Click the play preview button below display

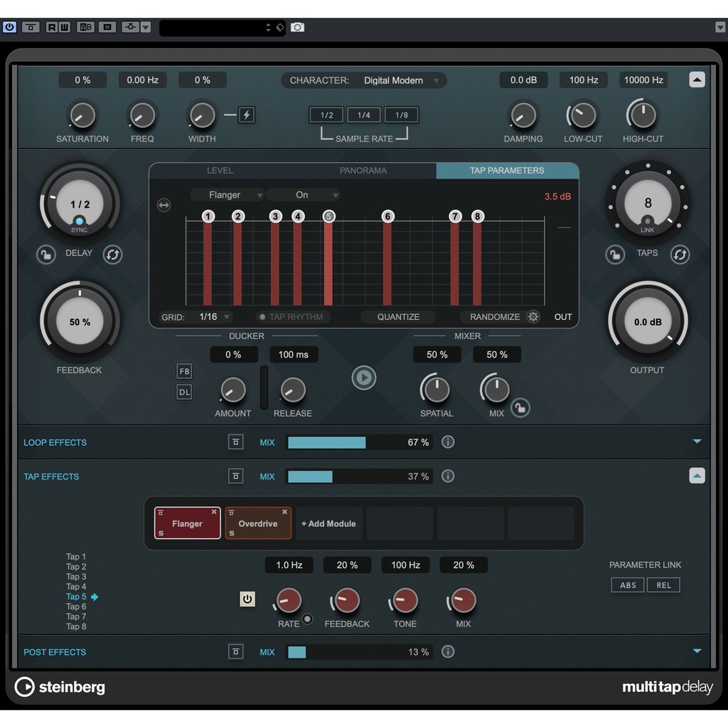click(363, 378)
